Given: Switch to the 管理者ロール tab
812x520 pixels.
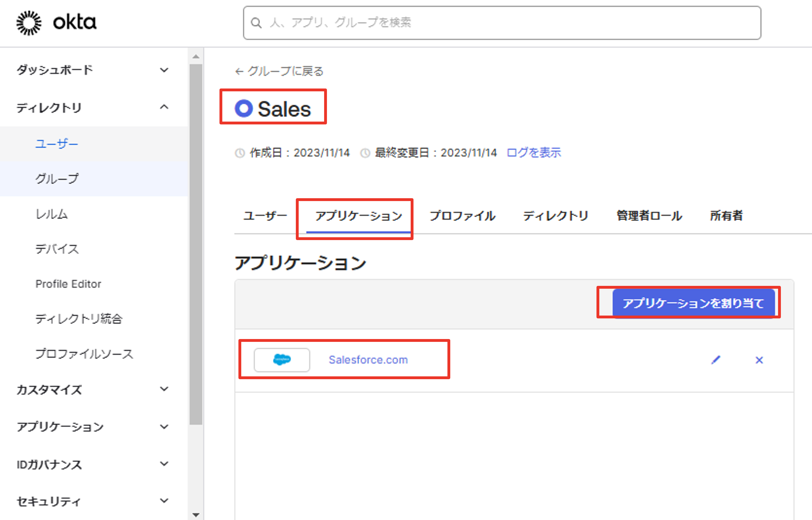Looking at the screenshot, I should coord(649,216).
